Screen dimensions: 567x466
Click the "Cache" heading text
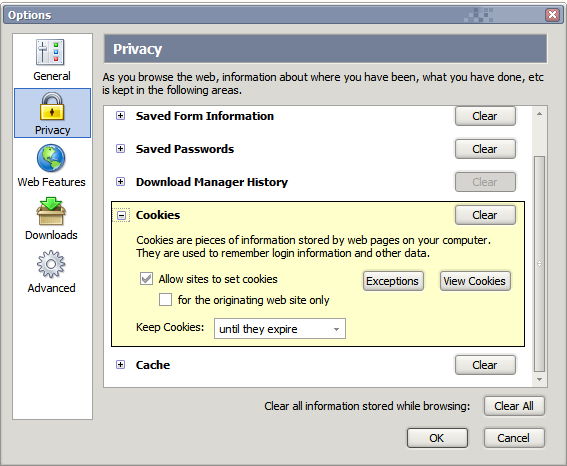coord(153,365)
